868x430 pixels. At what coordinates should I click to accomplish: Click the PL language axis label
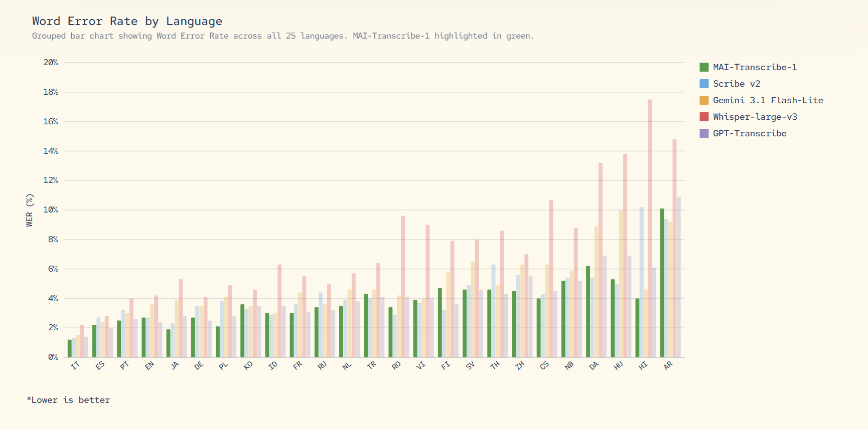tap(223, 365)
